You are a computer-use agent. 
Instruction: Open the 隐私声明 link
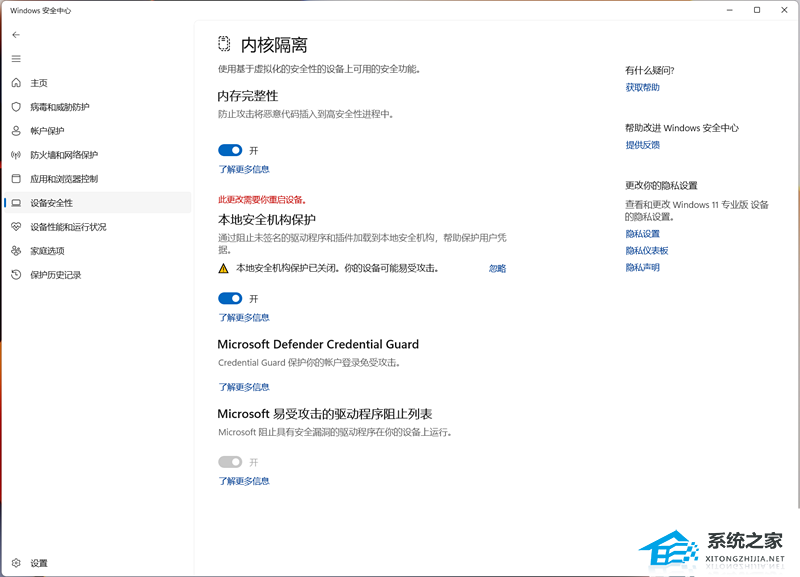[x=642, y=267]
